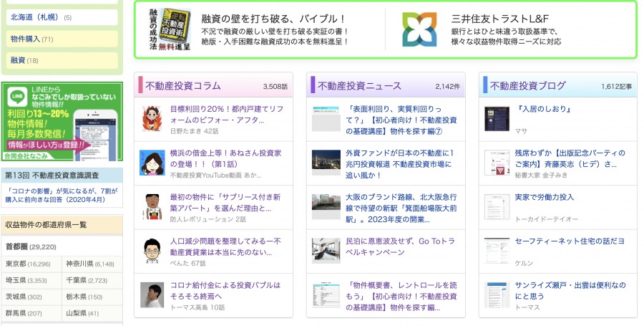Open the サンライズ瀬戸・出雲は便利 blog post
Viewport: 644px width, 326px height.
point(570,290)
